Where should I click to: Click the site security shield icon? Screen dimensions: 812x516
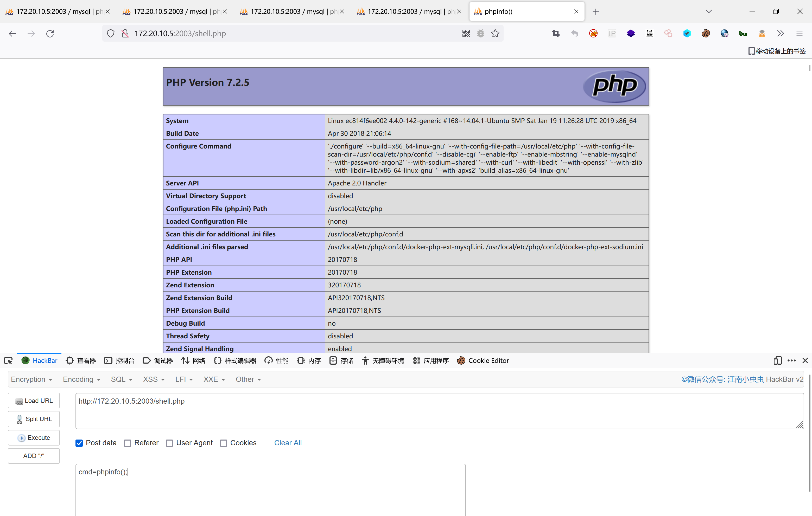tap(111, 33)
